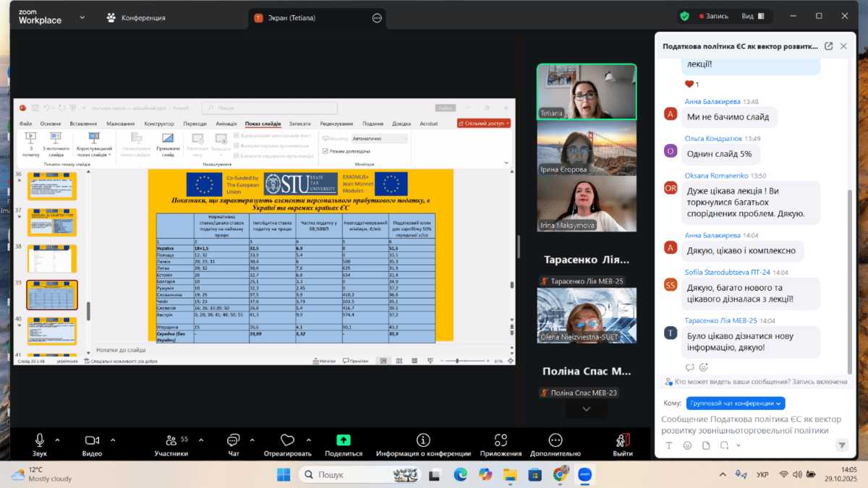
Task: Open the Групповой чат конференции recipient dropdown
Action: (x=736, y=403)
